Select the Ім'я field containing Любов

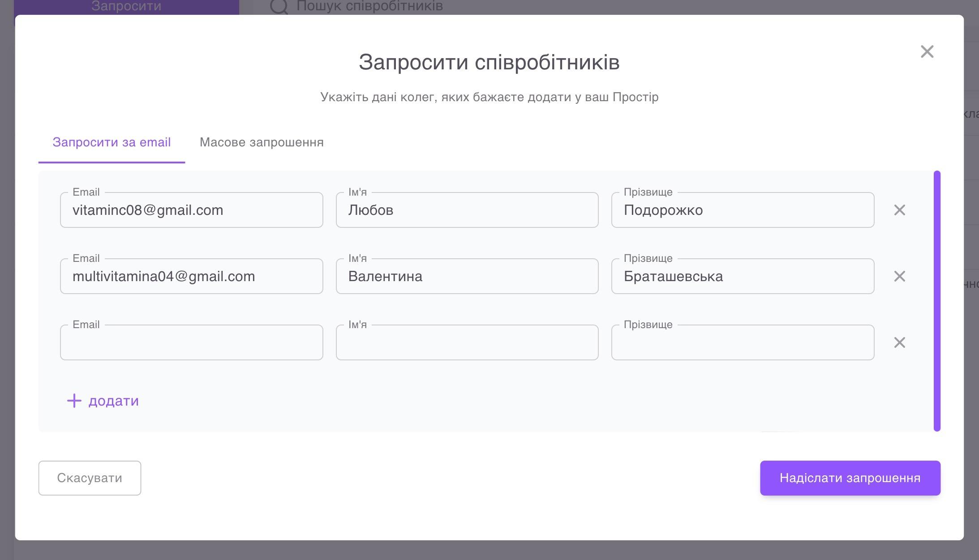[467, 209]
